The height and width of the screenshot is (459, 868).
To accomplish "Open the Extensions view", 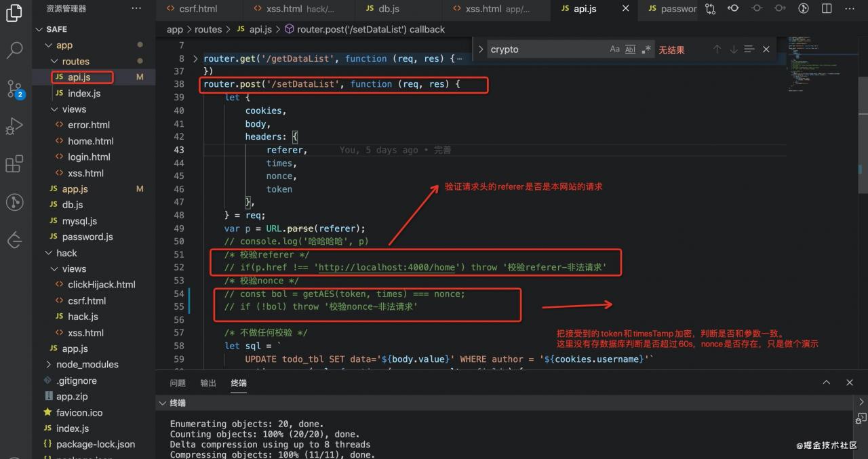I will pyautogui.click(x=14, y=164).
